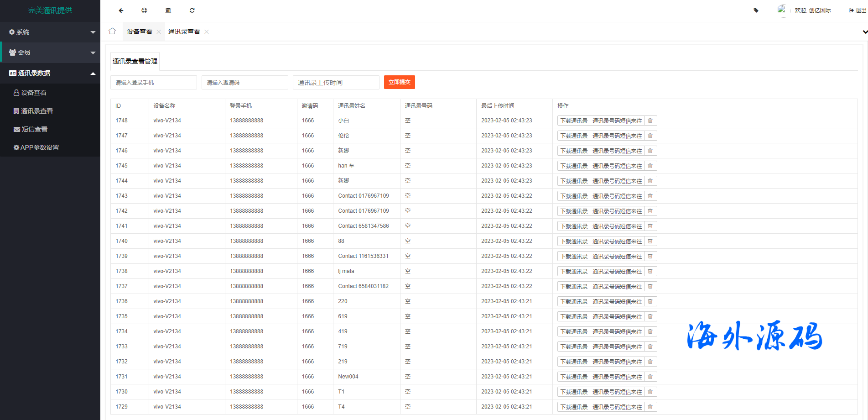Delete contact row 1748 with trash icon

[x=650, y=121]
